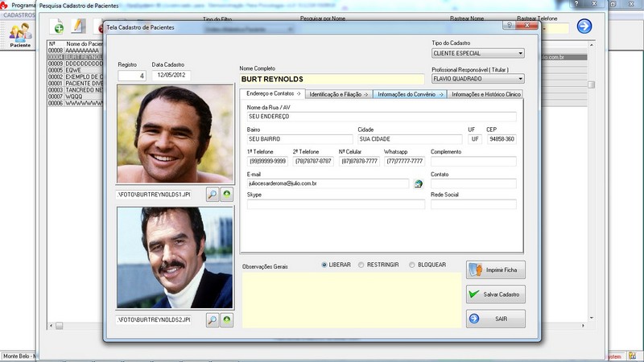Image resolution: width=644 pixels, height=362 pixels.
Task: Select the LIBERAR radio option
Action: click(x=324, y=265)
